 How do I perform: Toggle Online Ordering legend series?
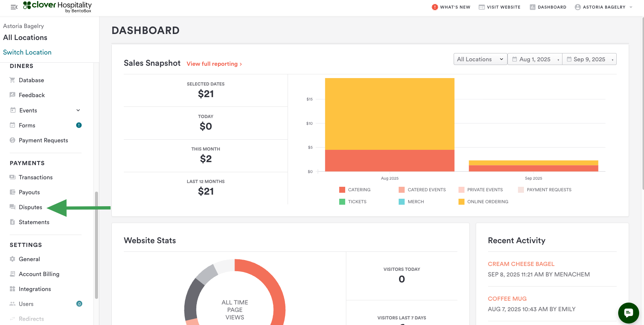click(x=483, y=202)
